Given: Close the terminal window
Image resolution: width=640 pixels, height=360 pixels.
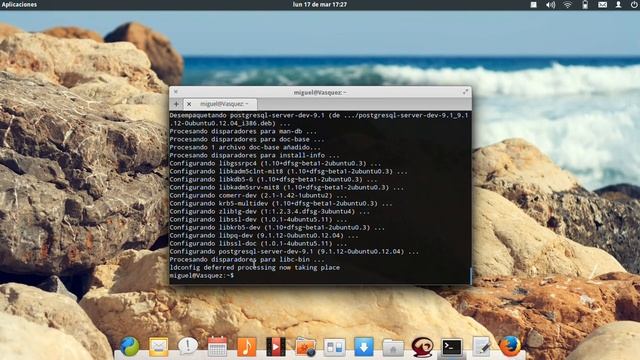Looking at the screenshot, I should coord(176,92).
